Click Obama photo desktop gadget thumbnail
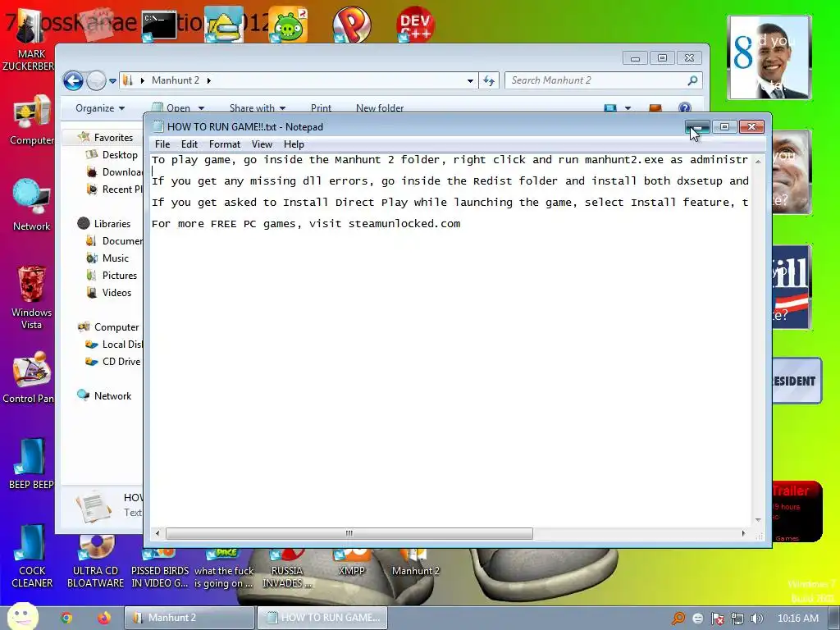This screenshot has height=630, width=840. click(769, 57)
